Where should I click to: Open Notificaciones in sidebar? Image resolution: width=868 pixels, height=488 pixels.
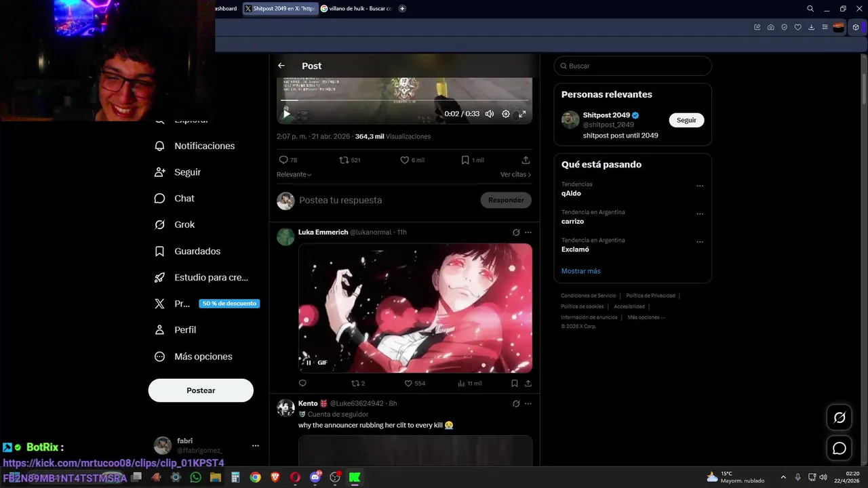tap(195, 146)
